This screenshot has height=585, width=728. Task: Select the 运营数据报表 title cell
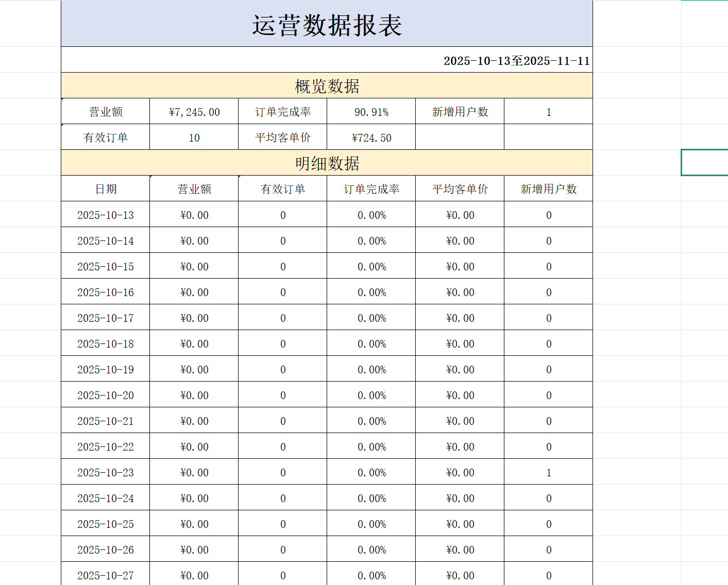(327, 24)
